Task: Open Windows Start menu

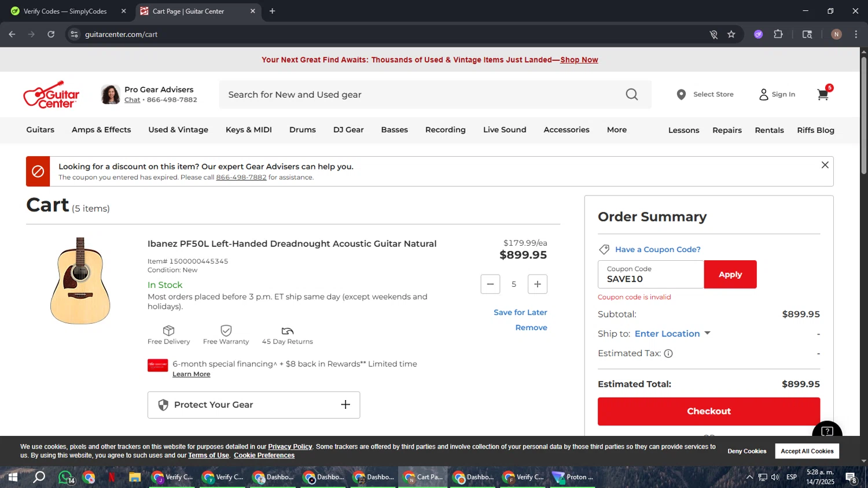Action: pos(12,477)
